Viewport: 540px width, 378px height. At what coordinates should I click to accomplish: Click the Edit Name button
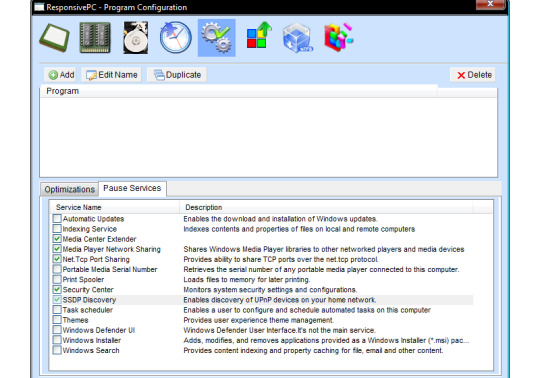[112, 75]
